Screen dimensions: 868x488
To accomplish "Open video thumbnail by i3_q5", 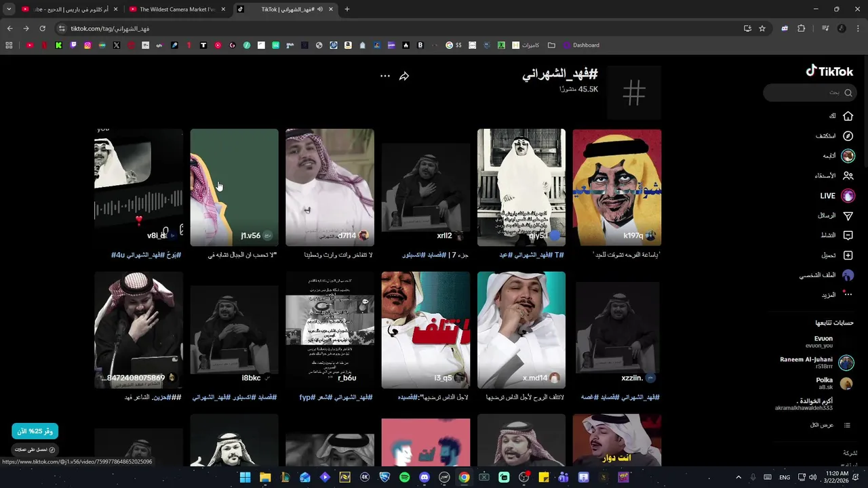I will tap(425, 330).
